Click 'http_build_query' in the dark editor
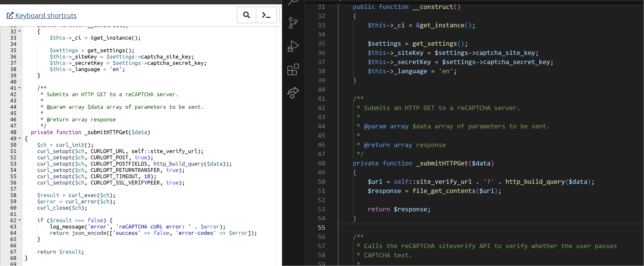The image size is (644, 266). coord(535,182)
